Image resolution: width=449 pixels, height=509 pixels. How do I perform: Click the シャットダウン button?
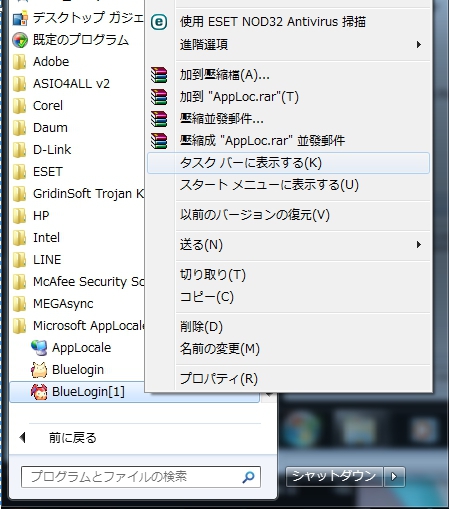click(334, 477)
